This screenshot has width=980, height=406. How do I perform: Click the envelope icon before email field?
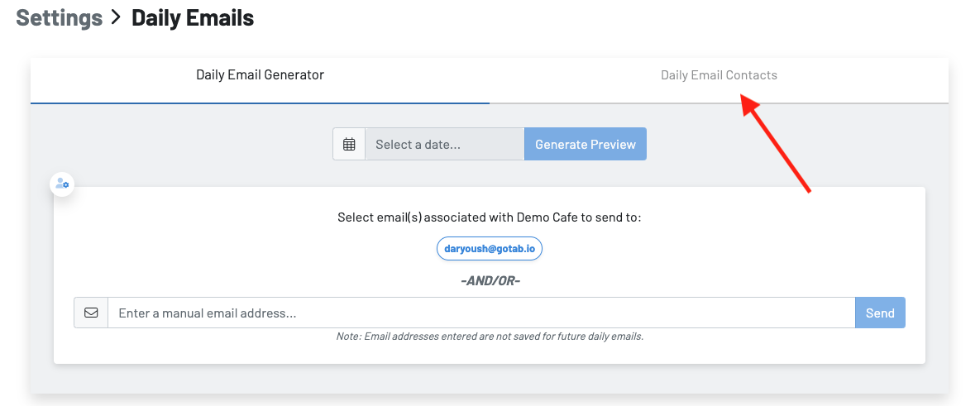91,313
